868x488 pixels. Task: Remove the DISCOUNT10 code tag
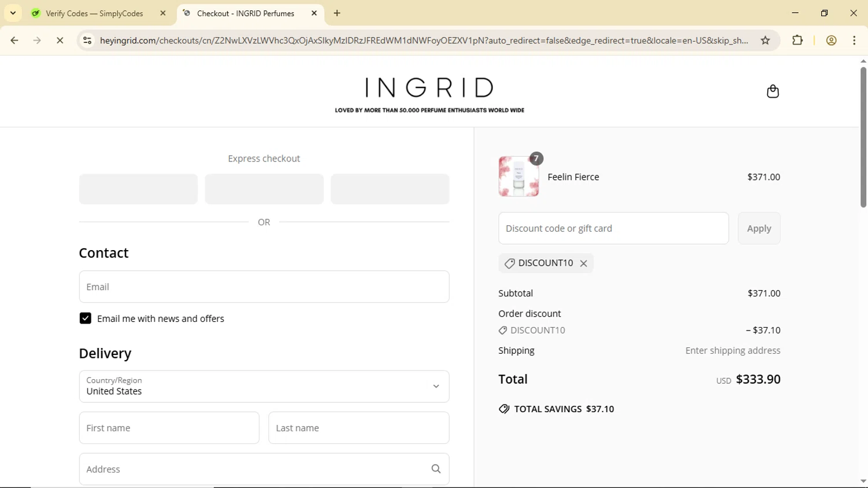tap(583, 263)
